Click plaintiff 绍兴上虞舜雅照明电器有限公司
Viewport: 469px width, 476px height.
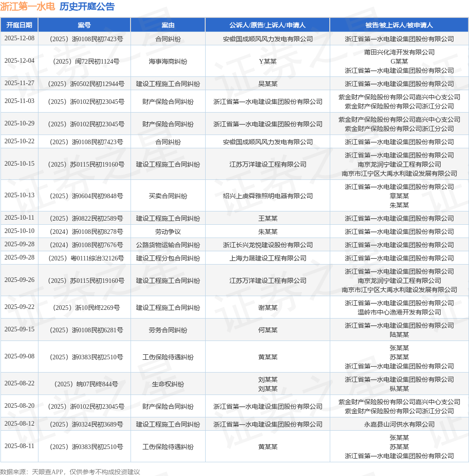[x=267, y=196]
